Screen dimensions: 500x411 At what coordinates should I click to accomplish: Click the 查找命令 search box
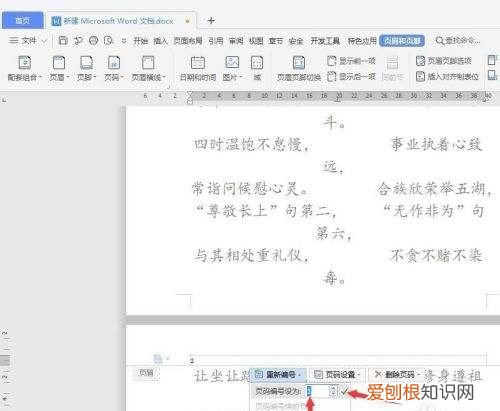[x=458, y=41]
